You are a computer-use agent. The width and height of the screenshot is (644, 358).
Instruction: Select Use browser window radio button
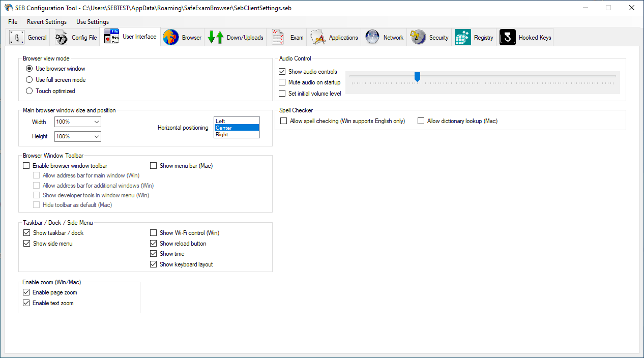[30, 69]
